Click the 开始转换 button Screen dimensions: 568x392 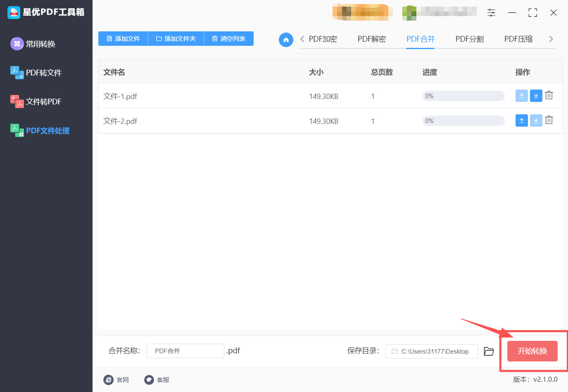coord(532,351)
